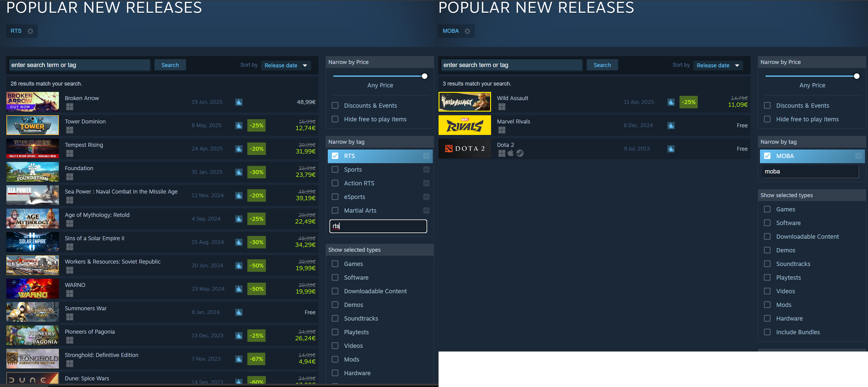Tick Discounts & Events in the RTS panel
Image resolution: width=868 pixels, height=387 pixels.
335,106
